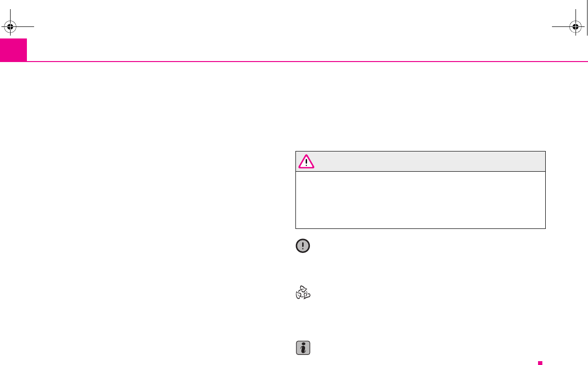The image size is (588, 365).
Task: Click the blank area right of recycling icon
Action: click(x=429, y=293)
